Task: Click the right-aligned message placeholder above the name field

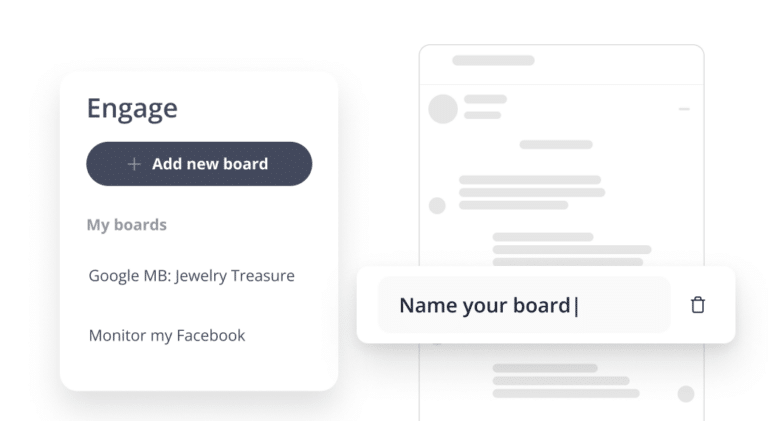Action: [572, 250]
